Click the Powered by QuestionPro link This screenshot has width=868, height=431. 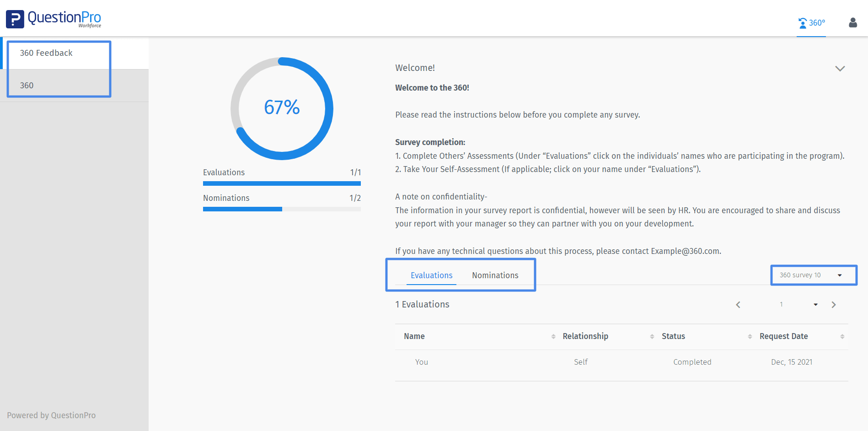pos(51,415)
